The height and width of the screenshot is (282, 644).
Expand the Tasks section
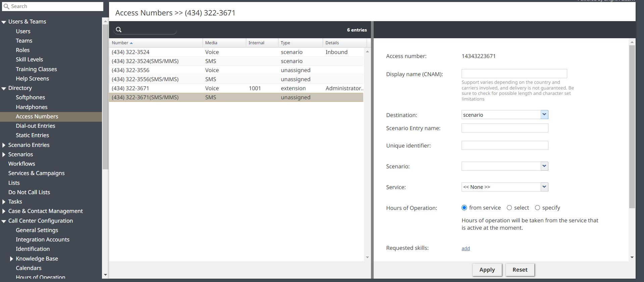pos(4,202)
